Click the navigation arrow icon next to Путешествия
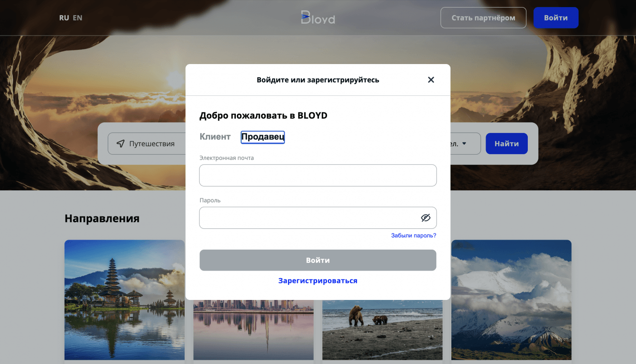Viewport: 636px width, 364px height. 121,143
